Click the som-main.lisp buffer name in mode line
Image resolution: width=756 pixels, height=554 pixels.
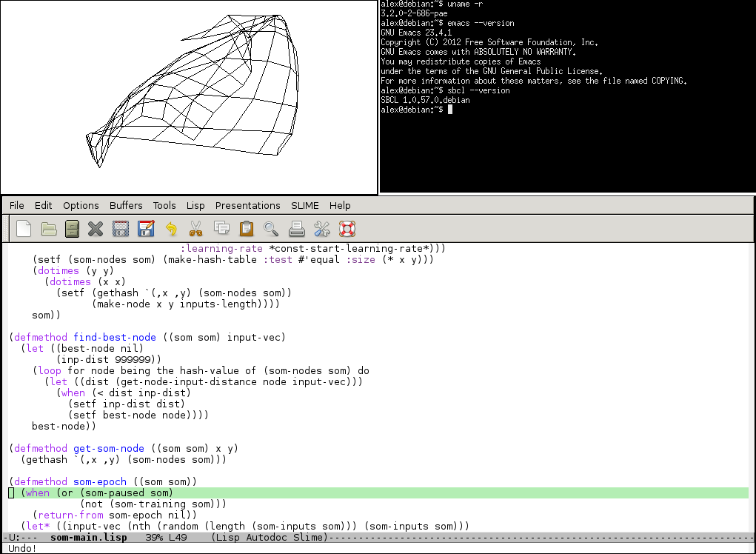(x=89, y=537)
